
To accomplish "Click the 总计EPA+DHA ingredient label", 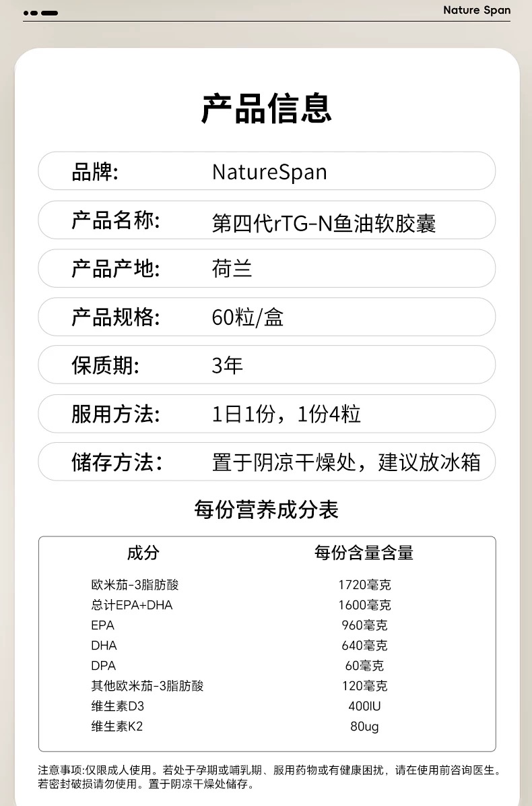I will 132,605.
